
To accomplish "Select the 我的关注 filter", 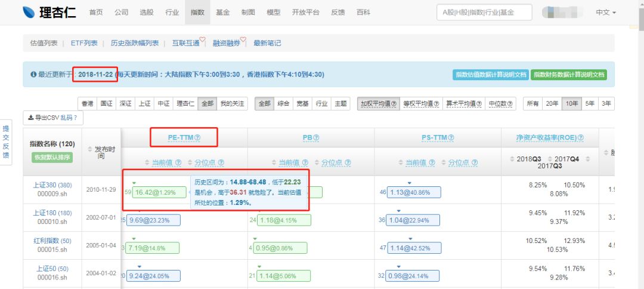I will (233, 103).
